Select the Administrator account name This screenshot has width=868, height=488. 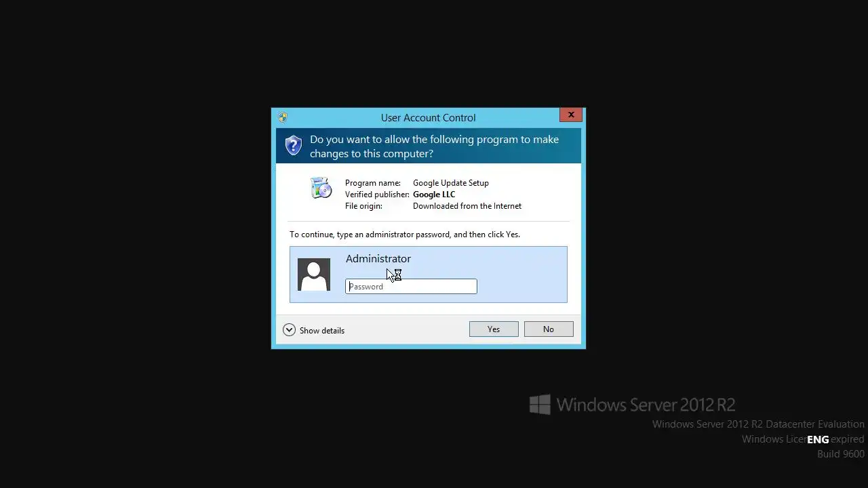coord(378,259)
